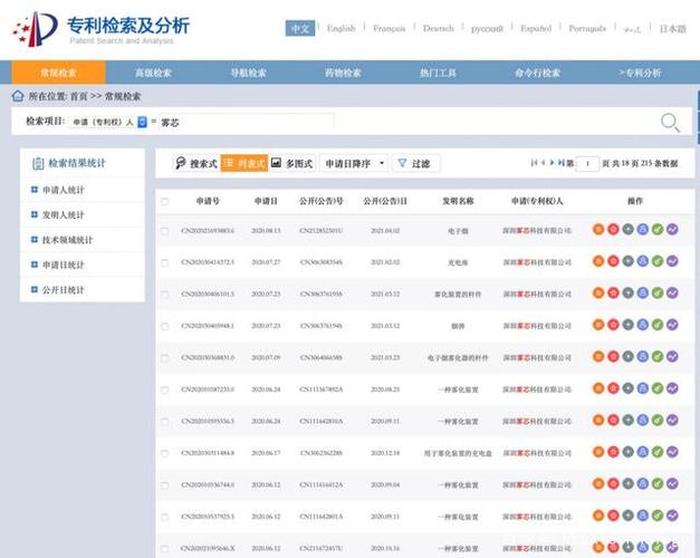Switch to 搜索式 view

coord(196,163)
